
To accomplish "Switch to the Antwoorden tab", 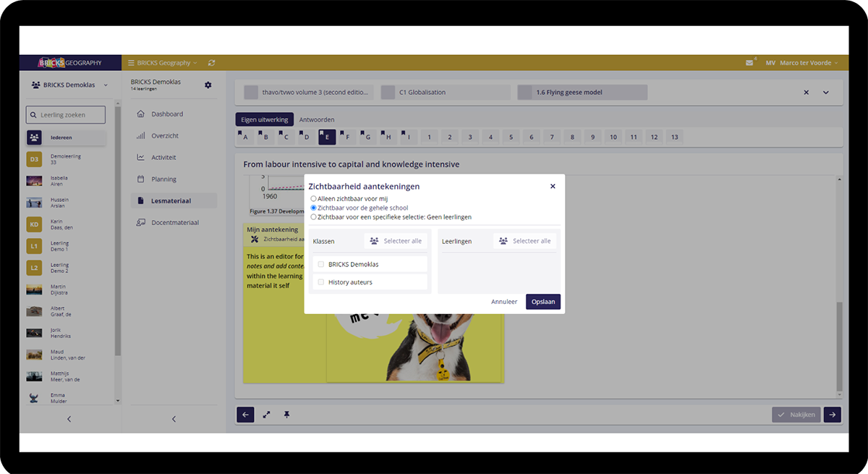I will tap(317, 119).
